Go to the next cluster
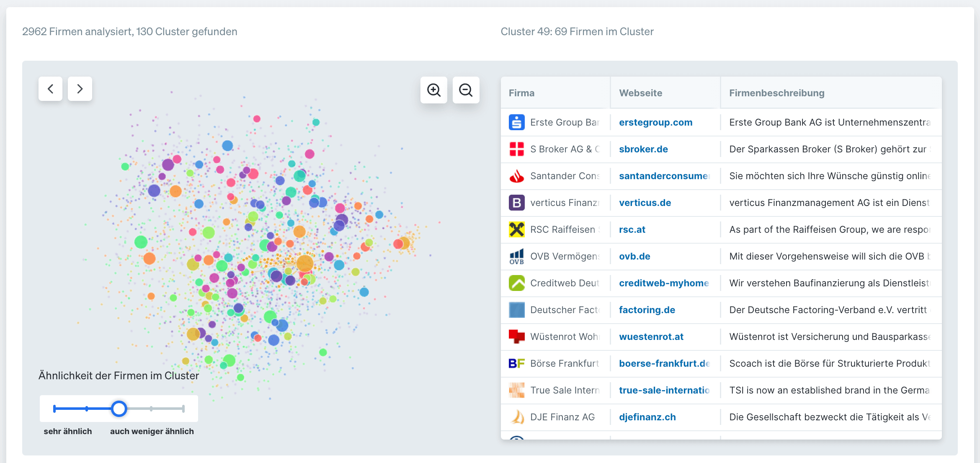 click(x=80, y=89)
